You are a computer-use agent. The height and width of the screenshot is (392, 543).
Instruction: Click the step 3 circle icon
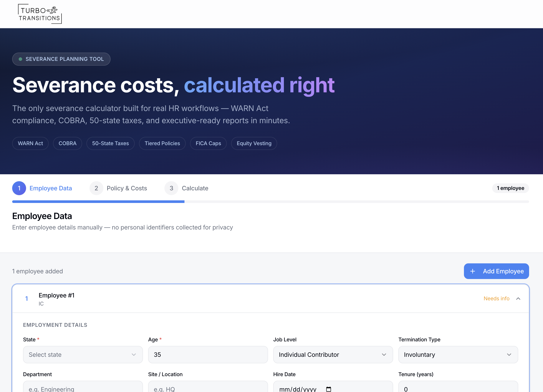tap(171, 188)
